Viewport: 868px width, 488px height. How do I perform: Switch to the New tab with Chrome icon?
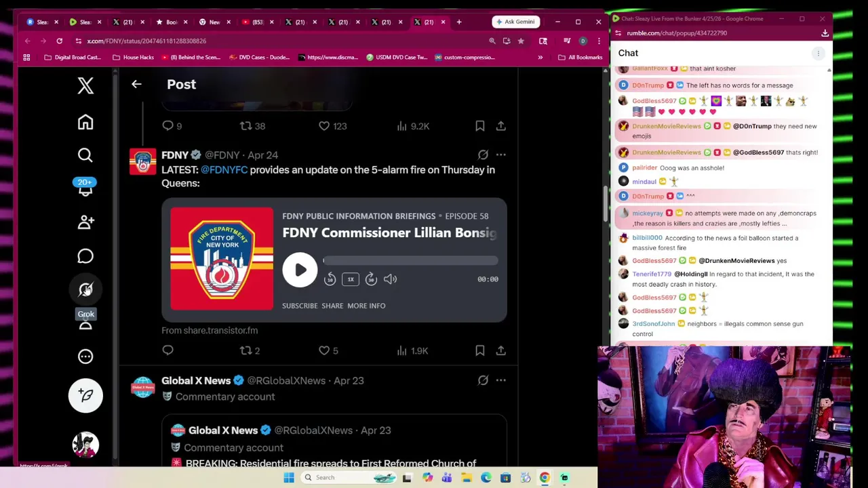point(214,22)
